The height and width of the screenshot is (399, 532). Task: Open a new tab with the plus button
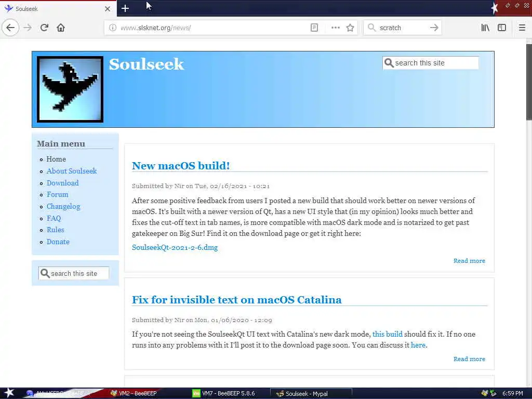click(125, 8)
